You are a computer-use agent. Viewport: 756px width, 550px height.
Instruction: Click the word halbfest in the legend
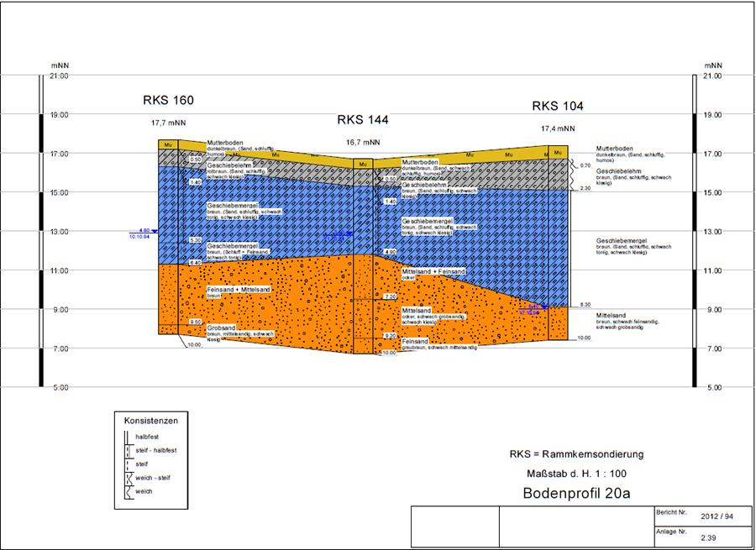coord(147,437)
